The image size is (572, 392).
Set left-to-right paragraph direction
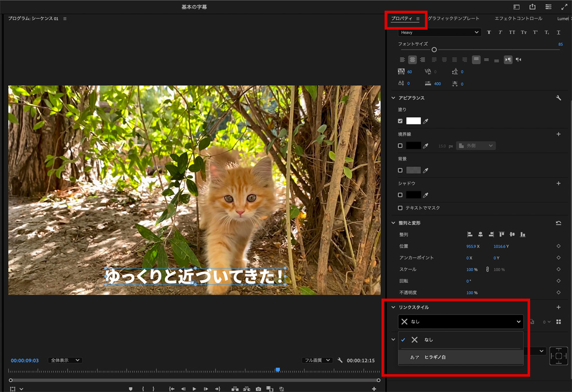coord(508,60)
